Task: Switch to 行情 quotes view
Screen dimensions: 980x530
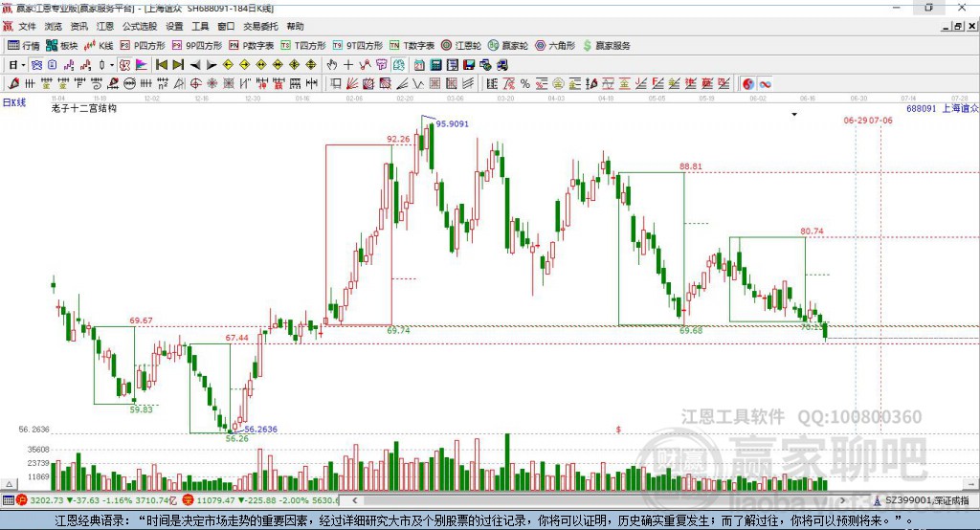Action: (24, 46)
